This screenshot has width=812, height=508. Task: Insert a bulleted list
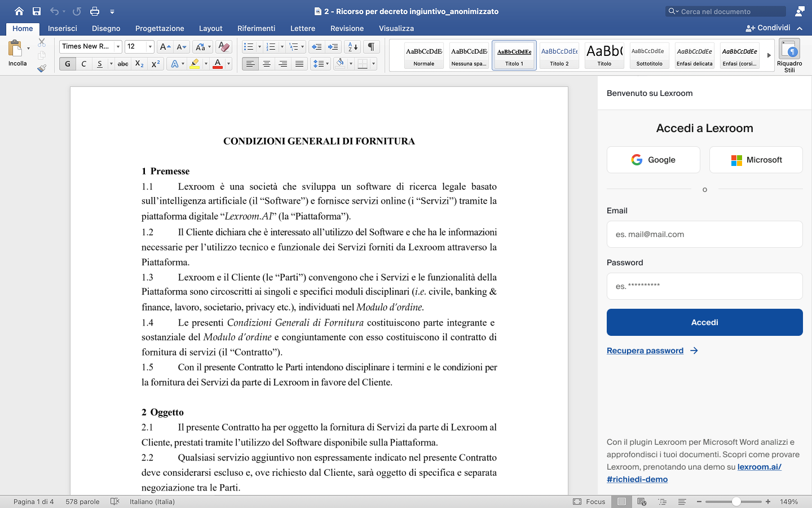(248, 47)
